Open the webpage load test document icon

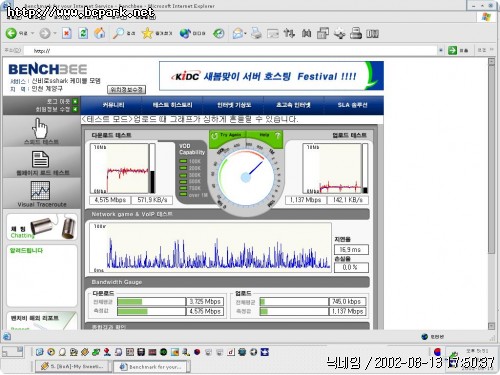pos(40,159)
